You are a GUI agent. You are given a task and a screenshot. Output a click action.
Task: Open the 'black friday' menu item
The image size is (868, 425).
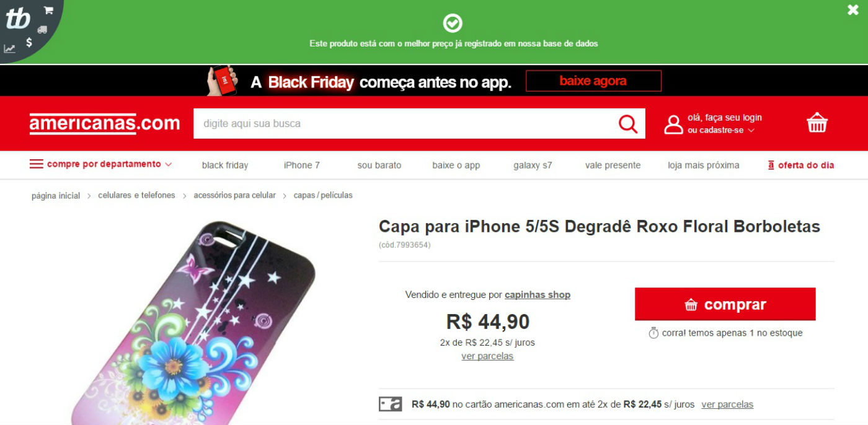[x=225, y=165]
